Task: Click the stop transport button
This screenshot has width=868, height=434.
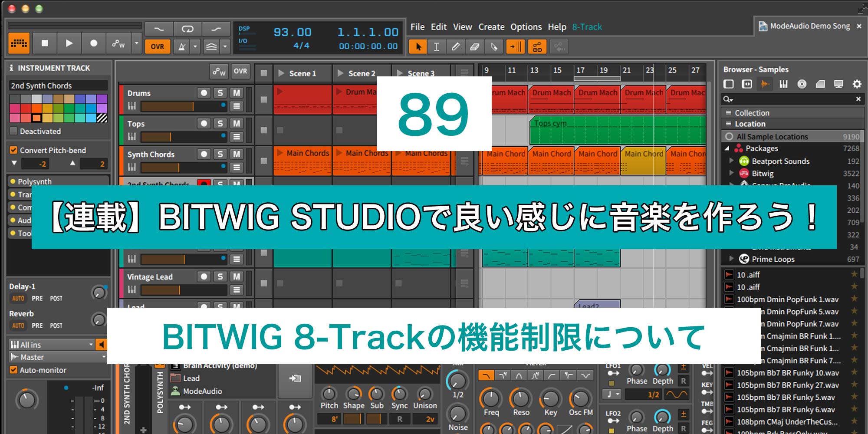Action: 45,43
